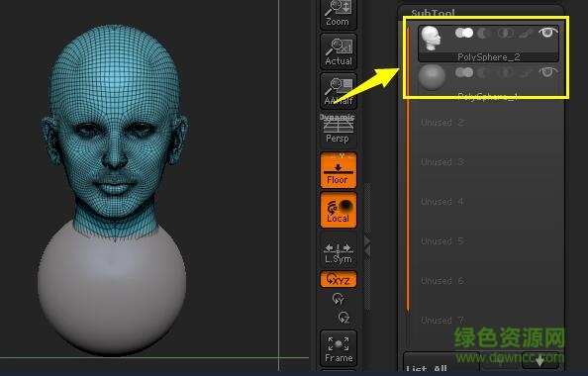Click the select-down arrow button in SubTool

pos(539,361)
